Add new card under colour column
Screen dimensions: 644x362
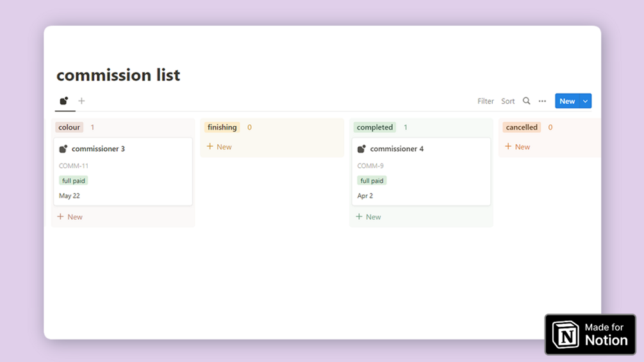[x=70, y=217]
